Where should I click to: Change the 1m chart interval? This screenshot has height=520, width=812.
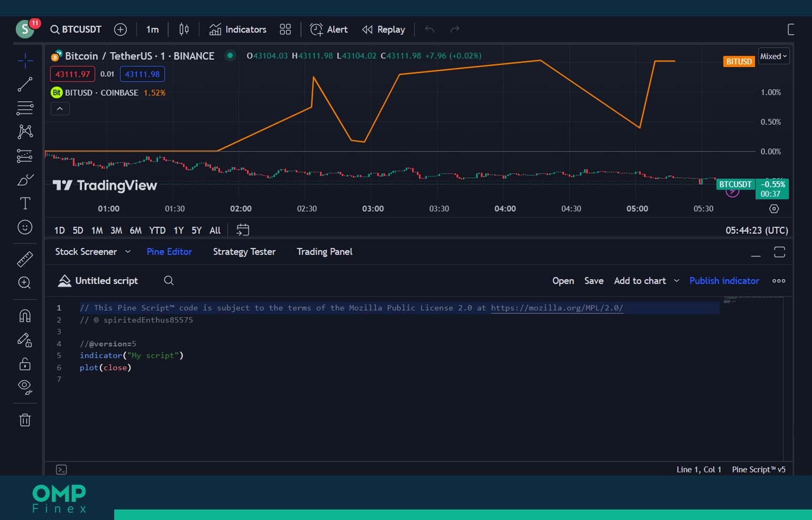152,29
